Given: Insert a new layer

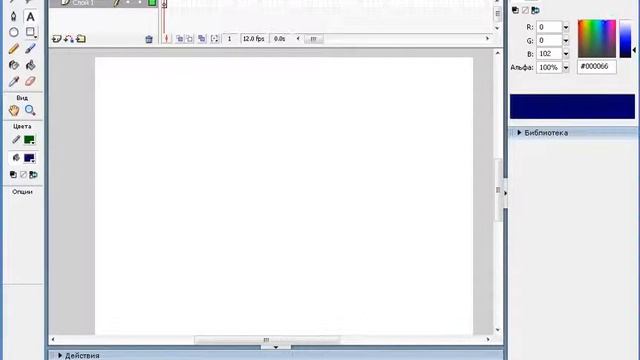Looking at the screenshot, I should [56, 39].
